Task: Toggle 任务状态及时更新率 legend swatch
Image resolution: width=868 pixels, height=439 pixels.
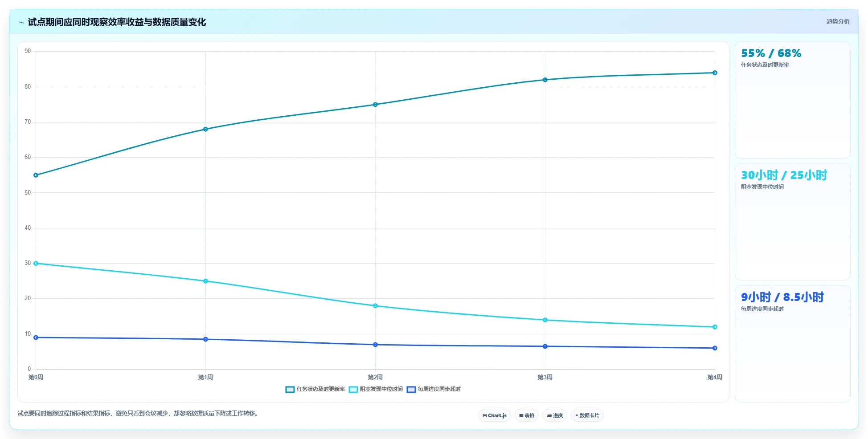Action: (290, 390)
